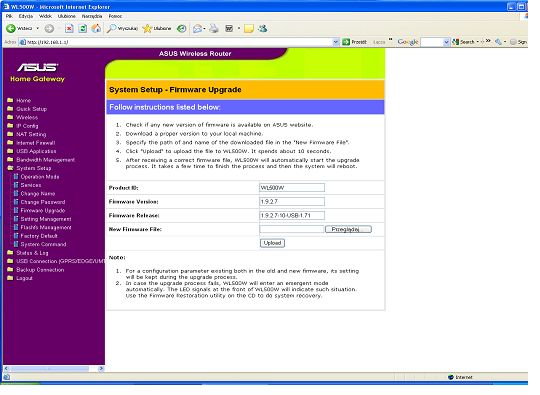The height and width of the screenshot is (395, 540).
Task: Open the History clock icon
Action: 181,29
